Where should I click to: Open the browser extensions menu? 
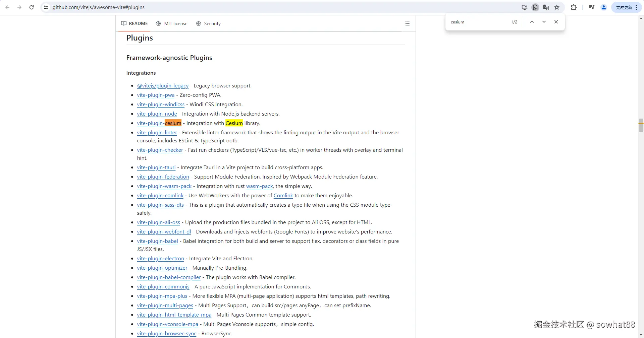point(574,7)
